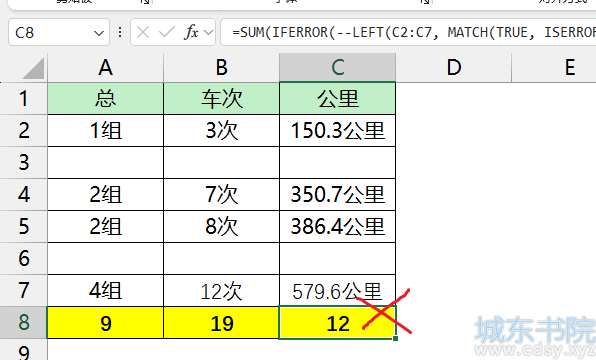Click cell "350.7公里"

coord(338,194)
